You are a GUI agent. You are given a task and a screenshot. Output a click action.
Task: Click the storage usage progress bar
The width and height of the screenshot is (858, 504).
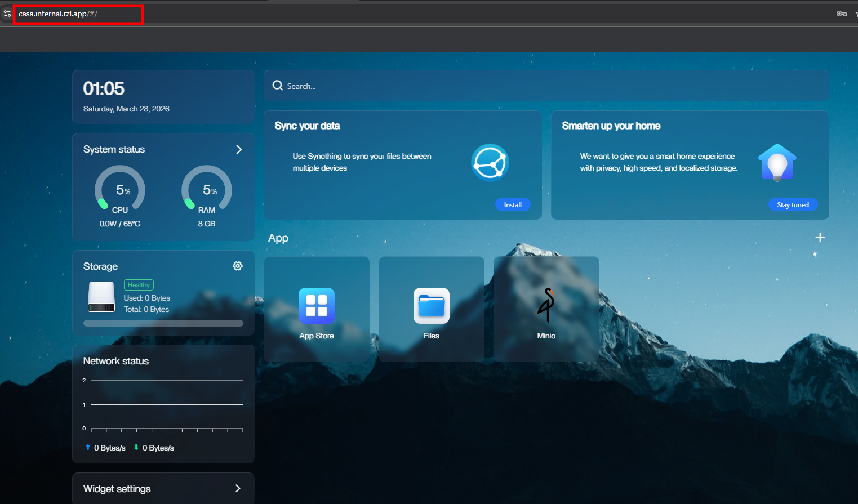(x=163, y=323)
